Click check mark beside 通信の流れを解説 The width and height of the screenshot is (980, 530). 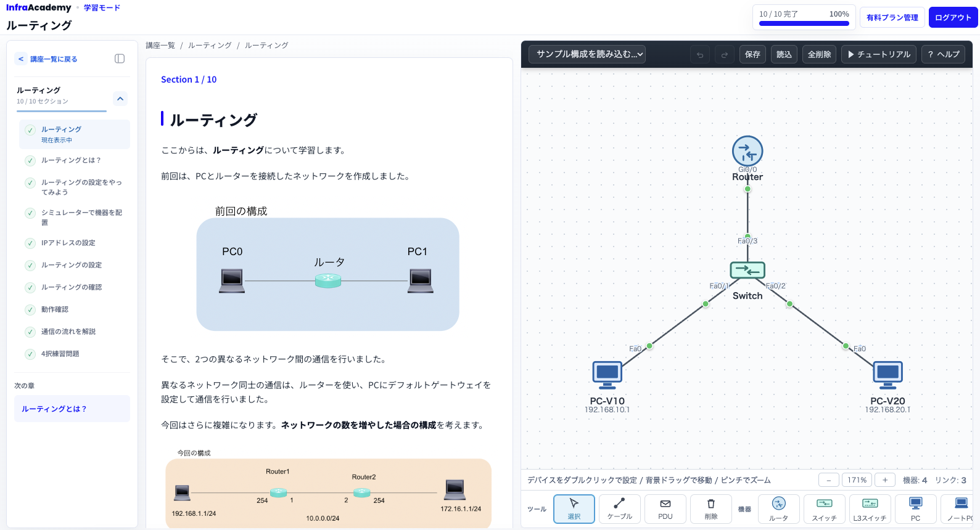click(x=30, y=332)
